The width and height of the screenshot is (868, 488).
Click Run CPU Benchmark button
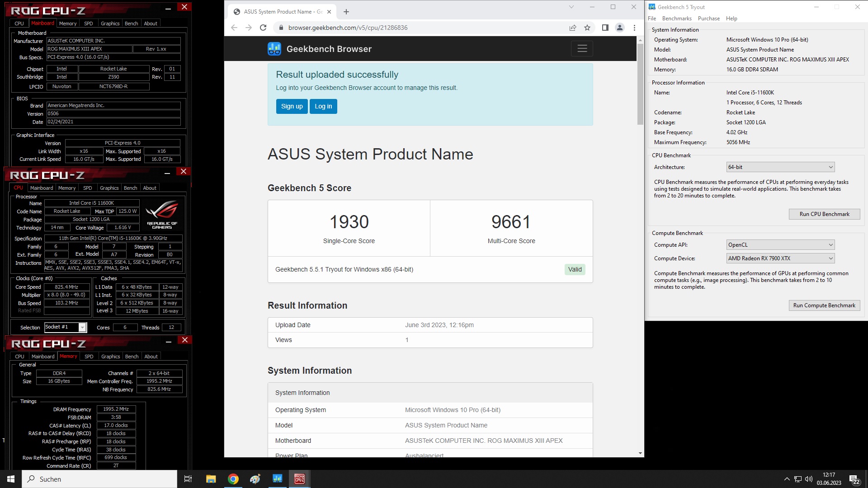pos(824,214)
